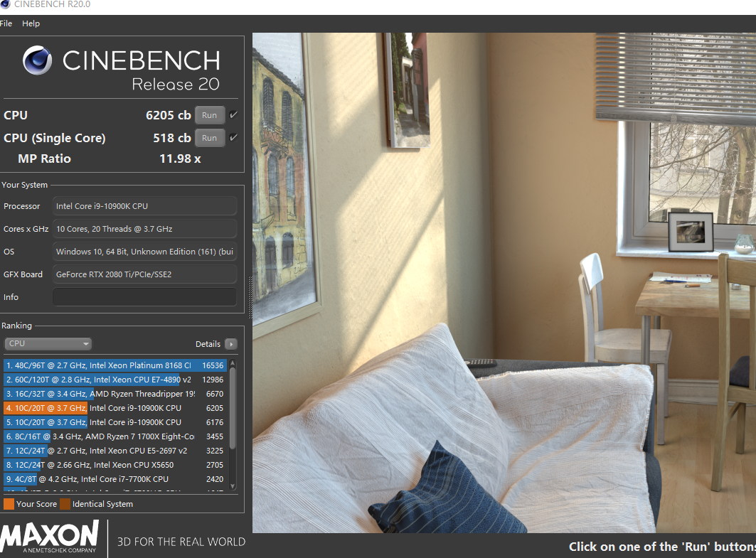The width and height of the screenshot is (756, 558).
Task: Click the ranking list scrollbar thumb
Action: click(233, 409)
